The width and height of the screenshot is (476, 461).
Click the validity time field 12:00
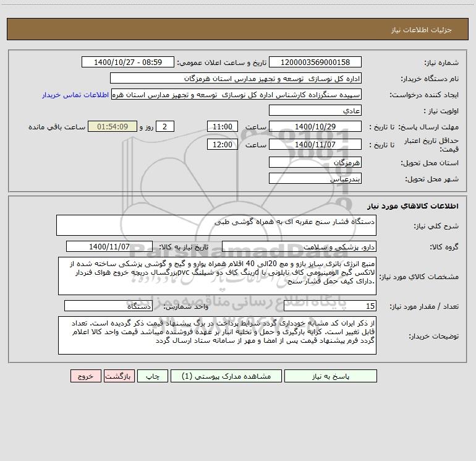(222, 144)
